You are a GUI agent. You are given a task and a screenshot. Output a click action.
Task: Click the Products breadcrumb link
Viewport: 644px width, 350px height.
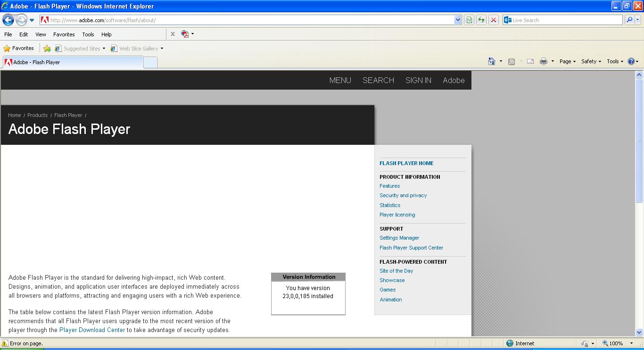pyautogui.click(x=37, y=115)
